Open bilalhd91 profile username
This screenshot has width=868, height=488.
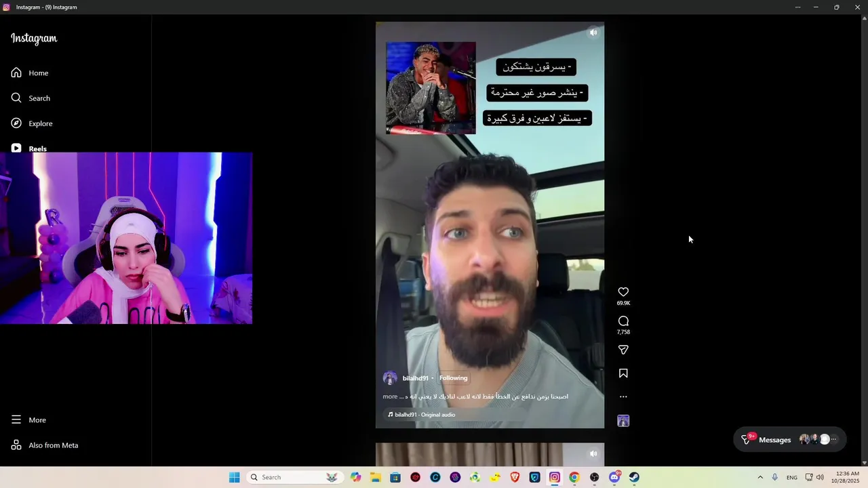click(415, 378)
